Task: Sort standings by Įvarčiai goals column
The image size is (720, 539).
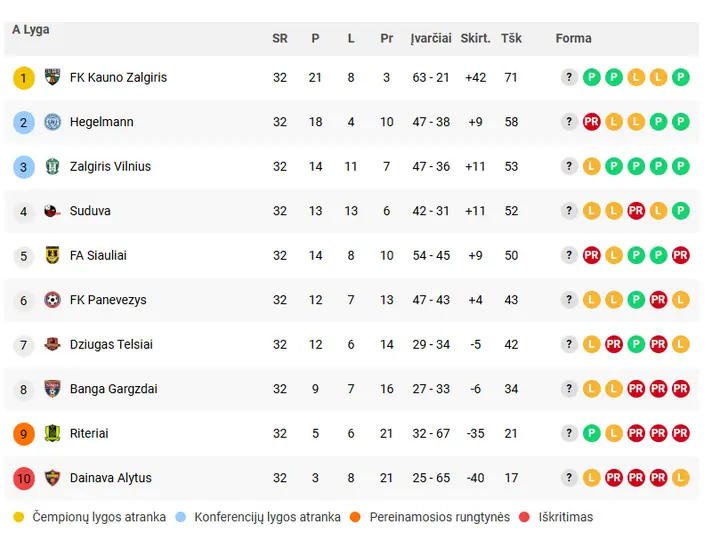Action: [431, 38]
